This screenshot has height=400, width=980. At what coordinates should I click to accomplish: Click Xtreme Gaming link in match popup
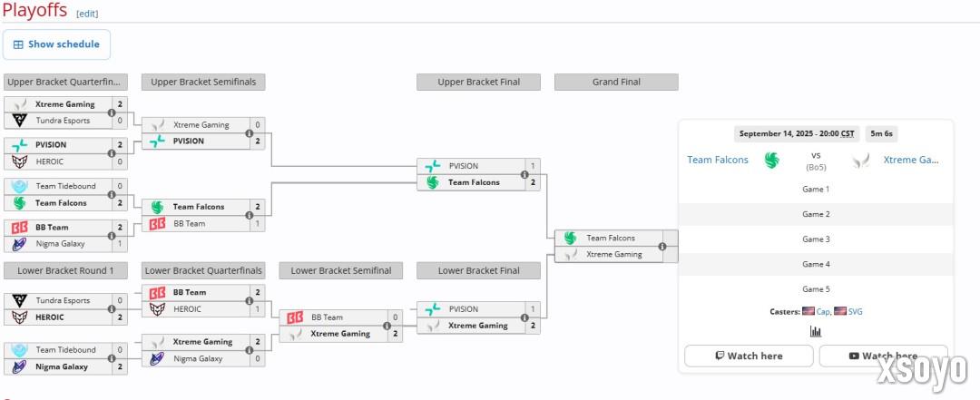(911, 160)
